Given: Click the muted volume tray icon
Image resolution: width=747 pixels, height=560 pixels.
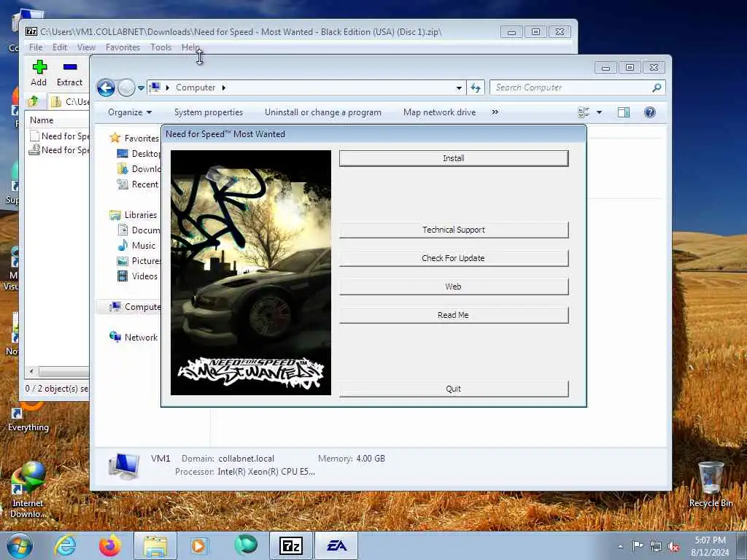Looking at the screenshot, I should [x=673, y=547].
